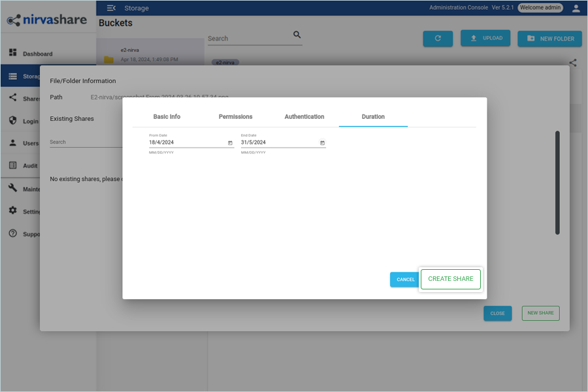Close the File/Folder Information panel

498,314
